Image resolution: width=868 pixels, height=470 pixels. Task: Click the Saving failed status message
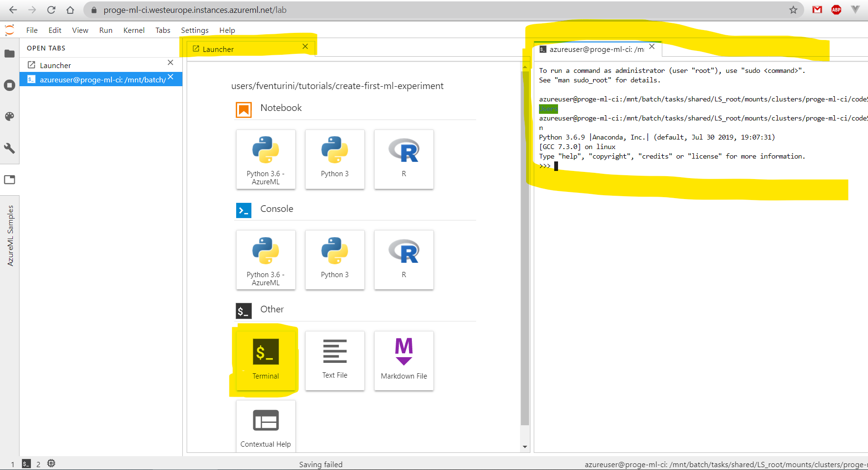click(321, 464)
